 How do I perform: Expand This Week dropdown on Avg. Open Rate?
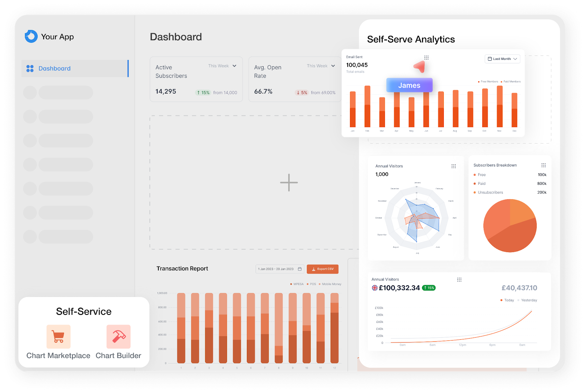pyautogui.click(x=321, y=66)
